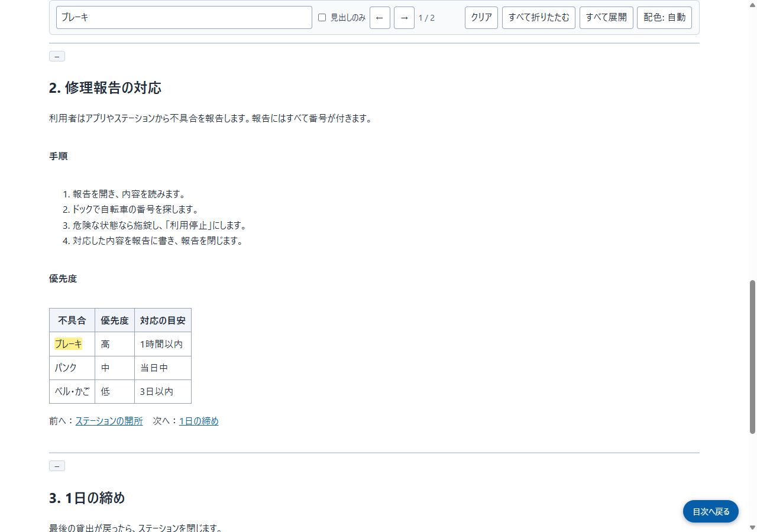Switch color scheme via 配色: 自動
This screenshot has height=532, width=757.
pyautogui.click(x=664, y=18)
